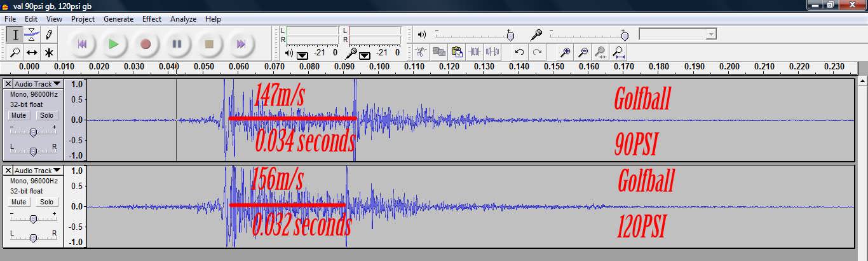Image resolution: width=868 pixels, height=261 pixels.
Task: Click the Zoom In magnifier icon
Action: 564,52
